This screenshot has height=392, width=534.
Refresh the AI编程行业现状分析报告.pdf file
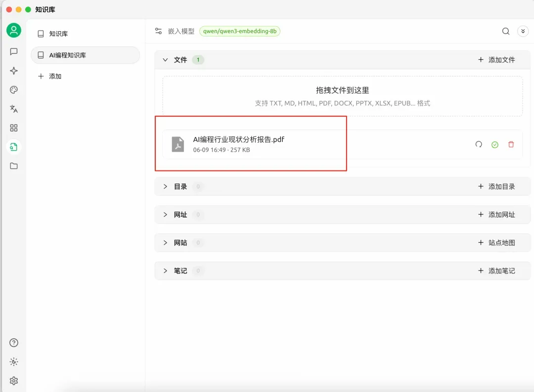point(479,144)
